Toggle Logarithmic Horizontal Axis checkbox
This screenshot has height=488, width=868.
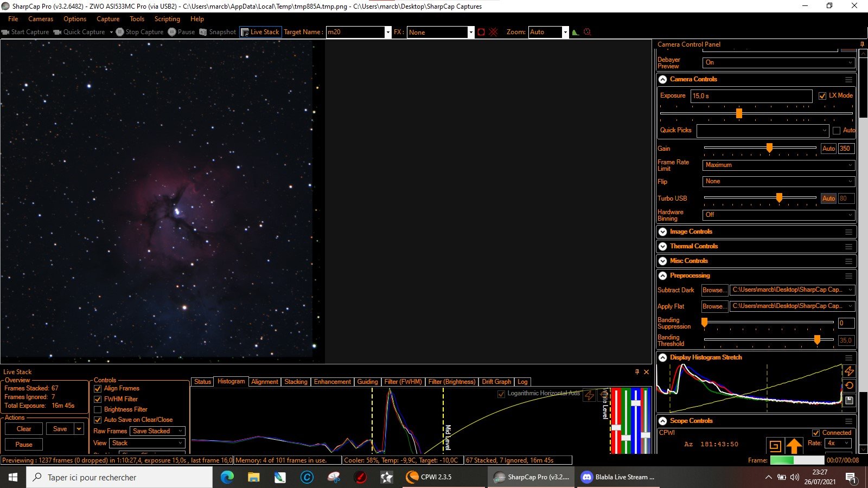point(501,394)
